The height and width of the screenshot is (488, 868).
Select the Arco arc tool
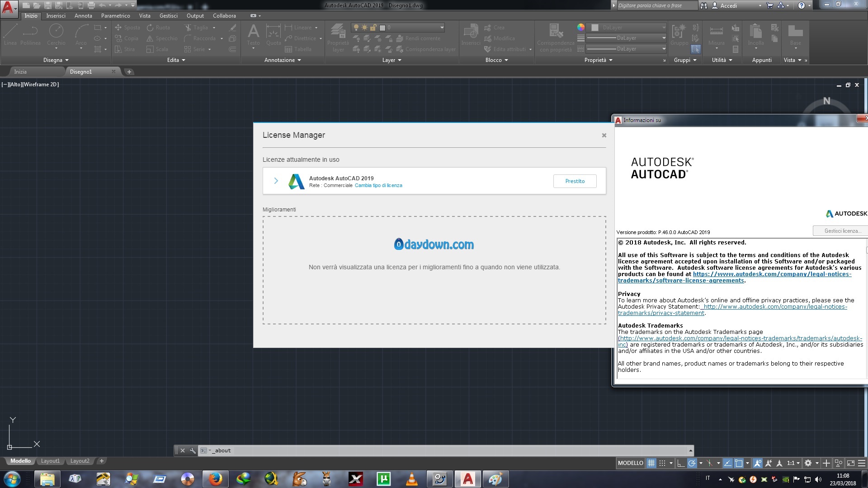pos(81,35)
